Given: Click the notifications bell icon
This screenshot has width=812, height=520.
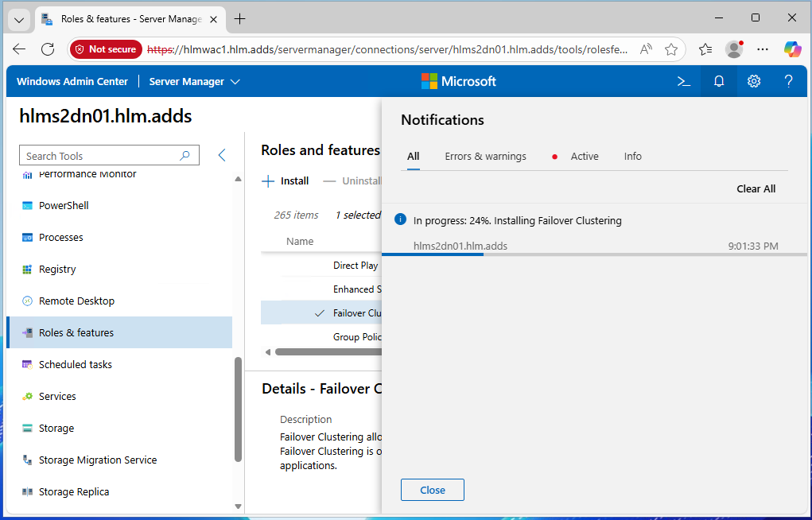Looking at the screenshot, I should click(719, 81).
